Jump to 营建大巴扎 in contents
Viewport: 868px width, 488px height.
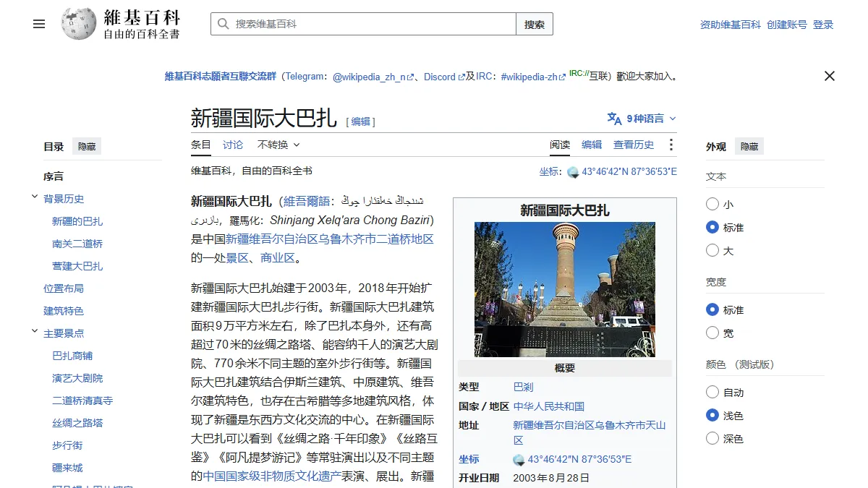[77, 266]
